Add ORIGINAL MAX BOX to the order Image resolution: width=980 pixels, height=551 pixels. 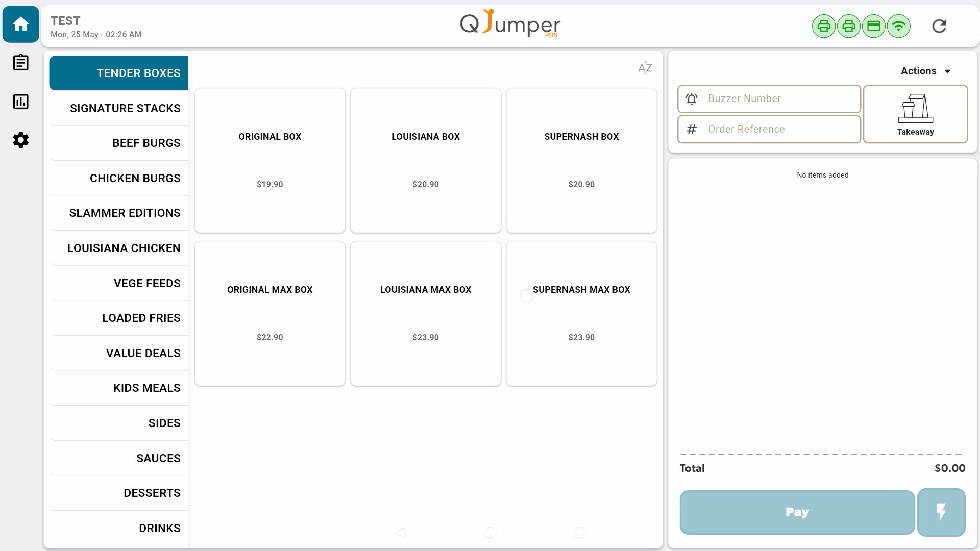[270, 314]
